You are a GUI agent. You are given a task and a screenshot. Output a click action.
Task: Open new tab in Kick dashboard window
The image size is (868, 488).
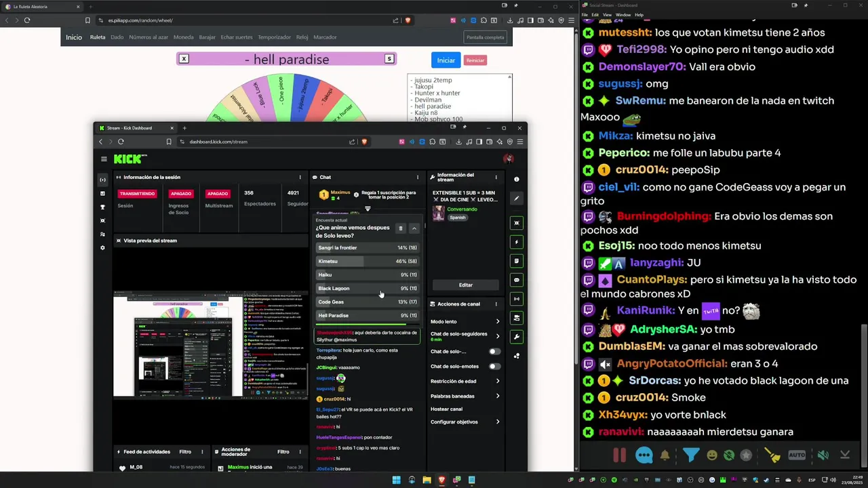(184, 128)
